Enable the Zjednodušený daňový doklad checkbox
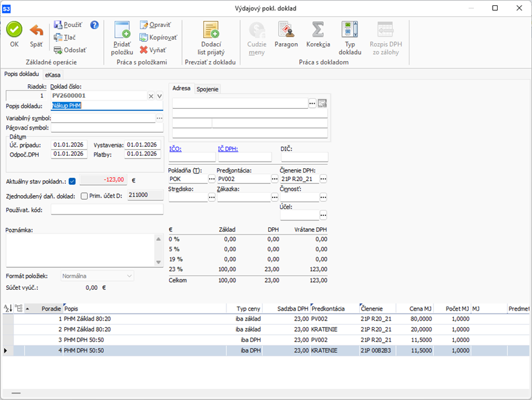Image resolution: width=532 pixels, height=400 pixels. pyautogui.click(x=84, y=196)
